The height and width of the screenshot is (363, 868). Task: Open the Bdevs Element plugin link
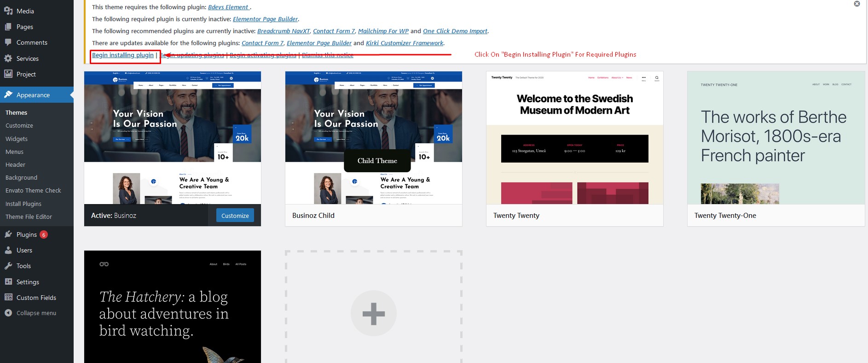tap(228, 7)
